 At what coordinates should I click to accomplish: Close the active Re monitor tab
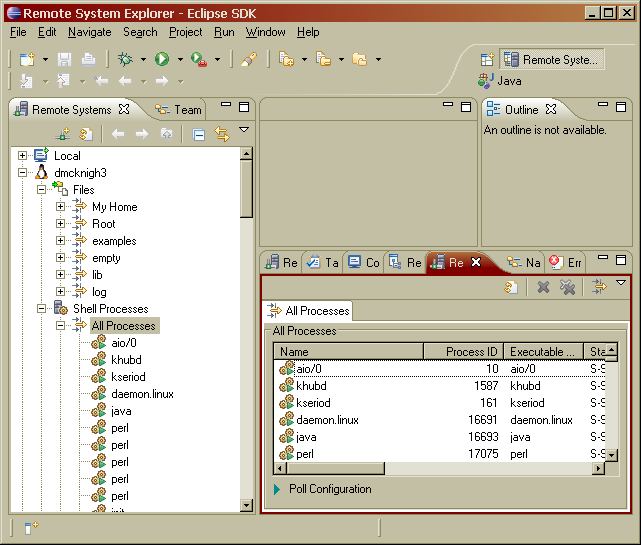pos(476,262)
